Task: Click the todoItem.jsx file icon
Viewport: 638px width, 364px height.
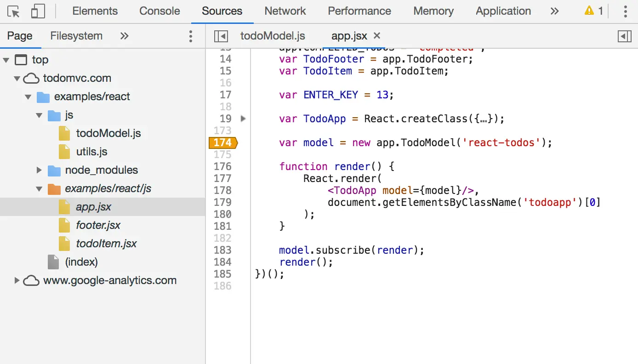Action: [x=64, y=244]
